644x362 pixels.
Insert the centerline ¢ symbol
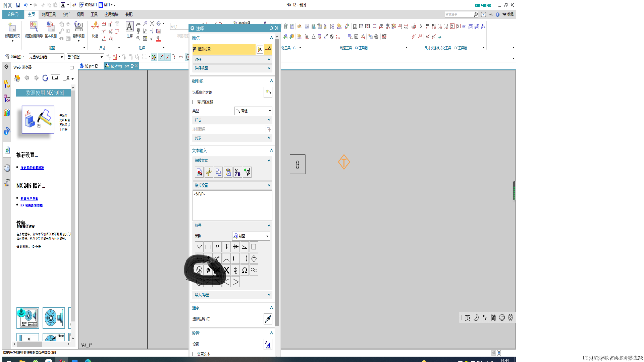point(235,270)
